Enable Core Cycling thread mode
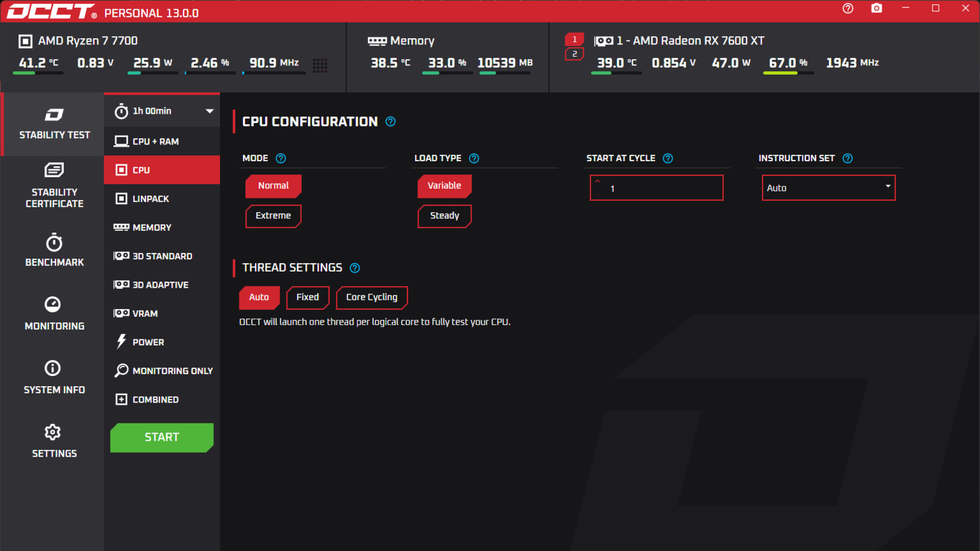980x551 pixels. (x=372, y=297)
